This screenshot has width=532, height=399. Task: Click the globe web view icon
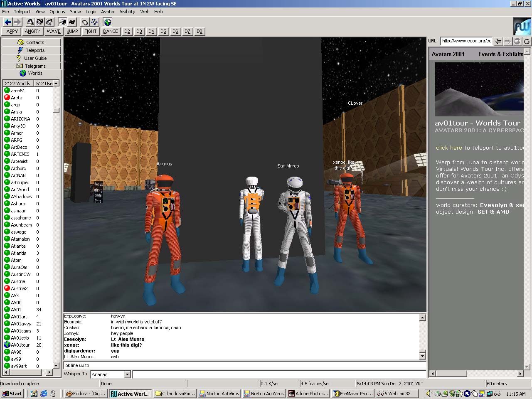click(x=108, y=22)
